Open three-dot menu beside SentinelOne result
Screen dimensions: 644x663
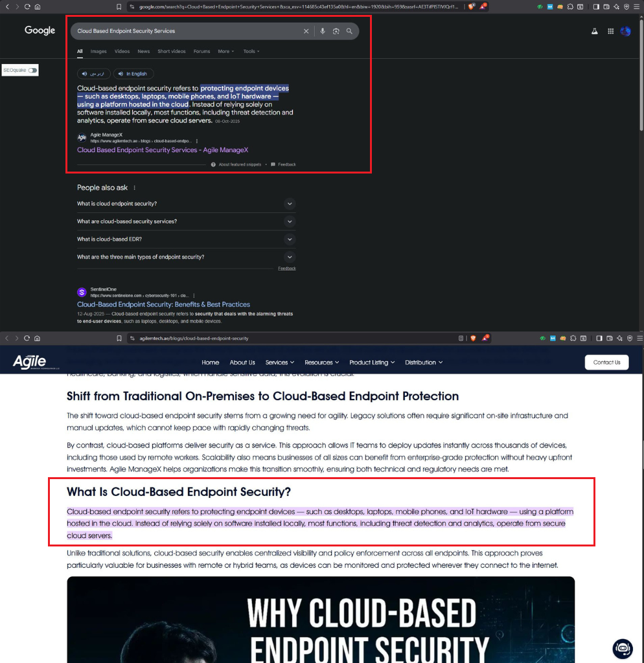tap(194, 295)
